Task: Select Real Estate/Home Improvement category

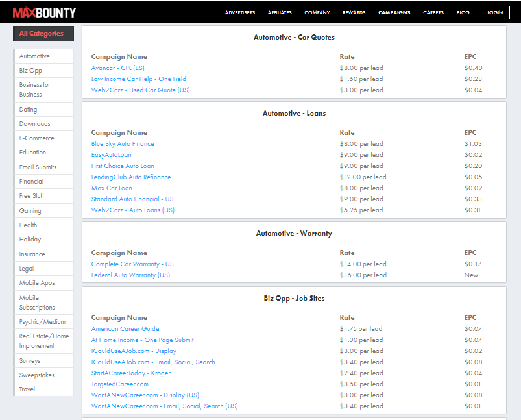Action: (x=44, y=341)
